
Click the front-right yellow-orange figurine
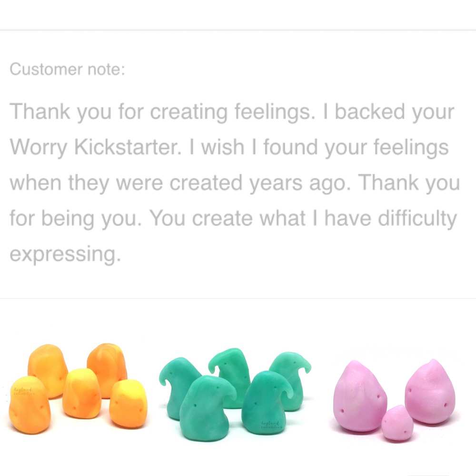129,404
